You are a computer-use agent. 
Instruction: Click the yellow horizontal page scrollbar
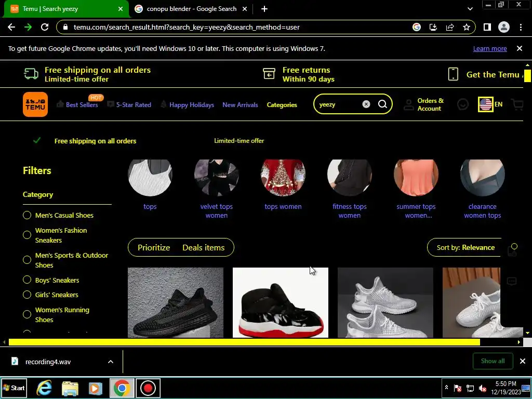point(244,342)
